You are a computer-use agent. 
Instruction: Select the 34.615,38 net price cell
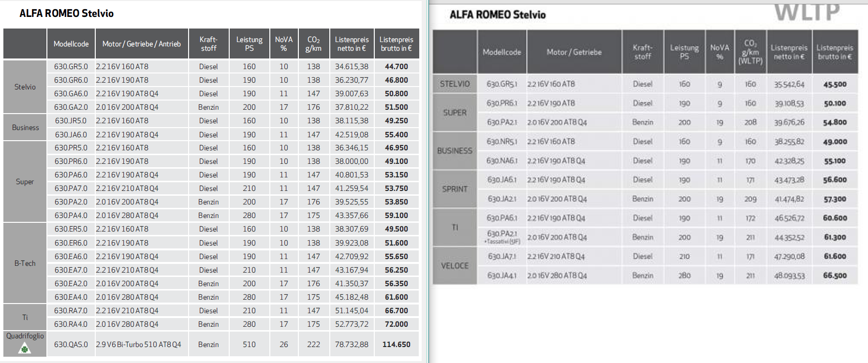click(x=352, y=66)
